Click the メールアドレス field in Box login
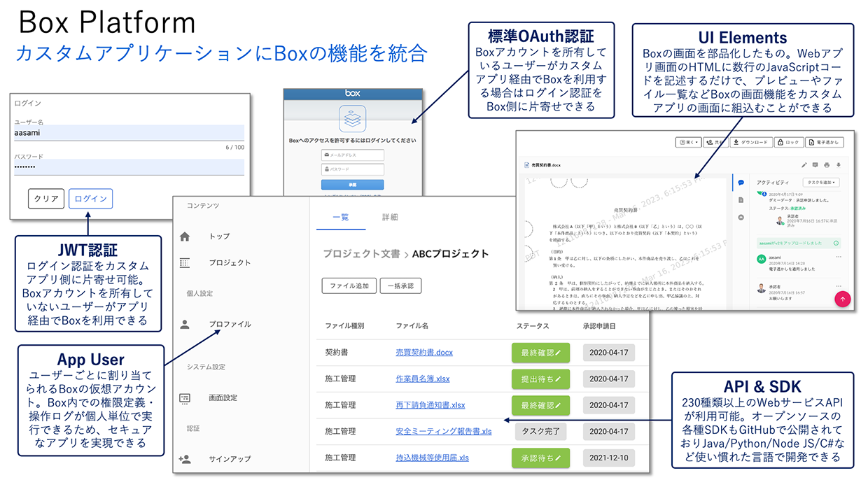 coord(352,155)
